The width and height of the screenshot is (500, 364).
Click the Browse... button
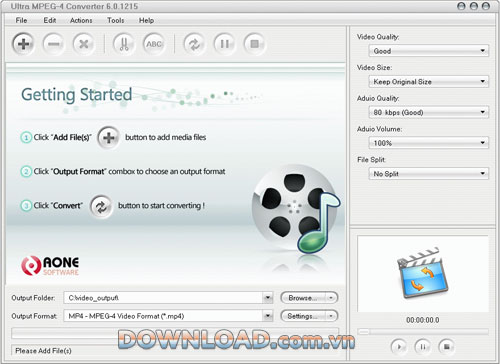pyautogui.click(x=303, y=298)
